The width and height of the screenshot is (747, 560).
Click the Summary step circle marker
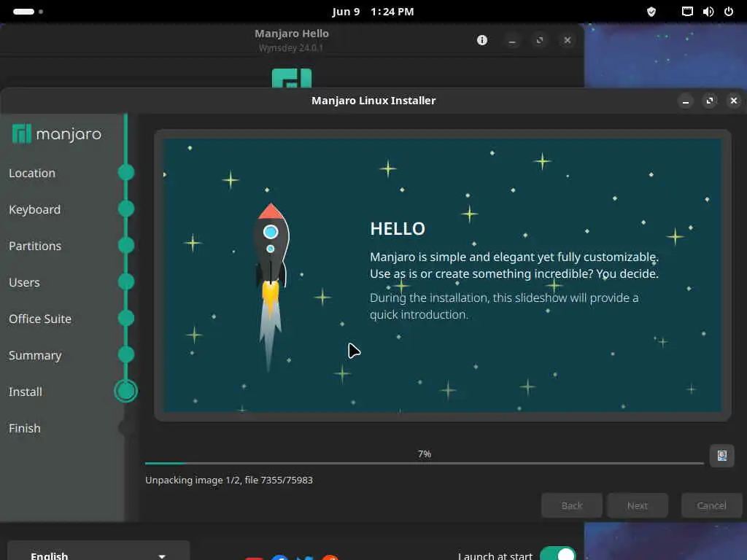(x=126, y=355)
